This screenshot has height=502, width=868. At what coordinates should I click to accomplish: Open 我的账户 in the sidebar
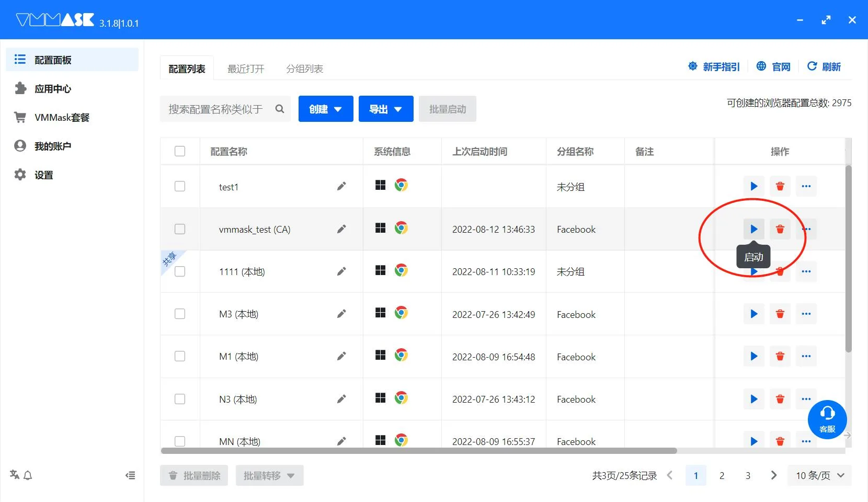72,146
